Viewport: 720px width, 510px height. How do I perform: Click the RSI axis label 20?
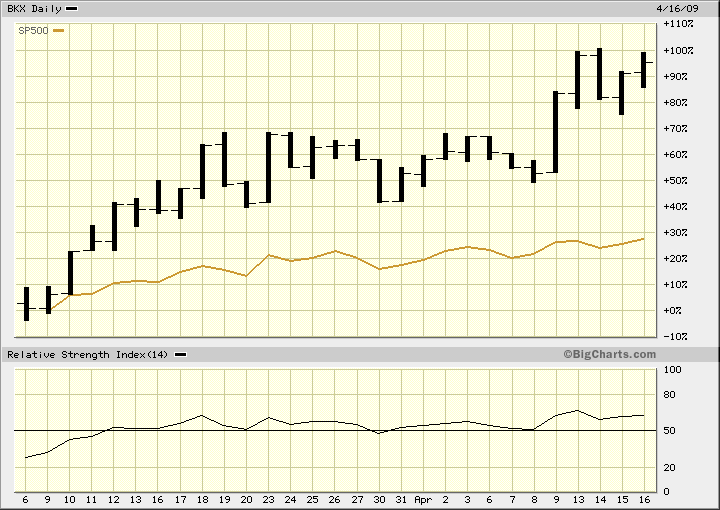click(x=670, y=467)
